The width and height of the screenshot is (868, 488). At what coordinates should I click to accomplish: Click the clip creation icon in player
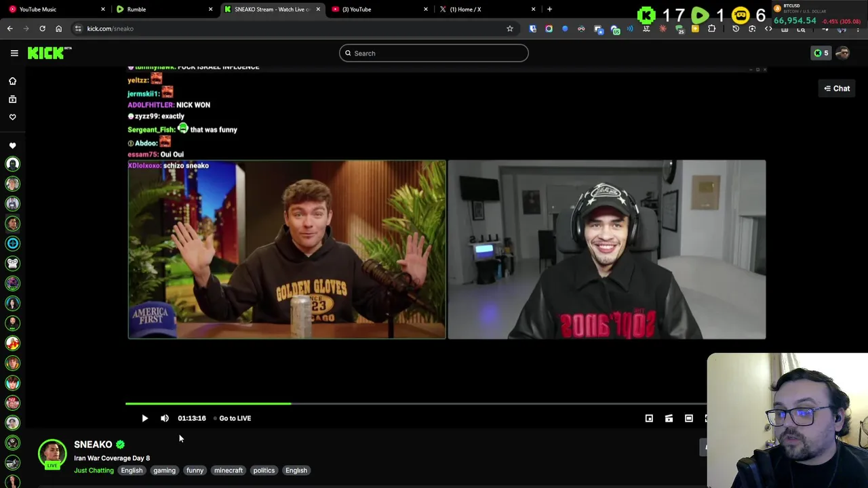pos(669,418)
